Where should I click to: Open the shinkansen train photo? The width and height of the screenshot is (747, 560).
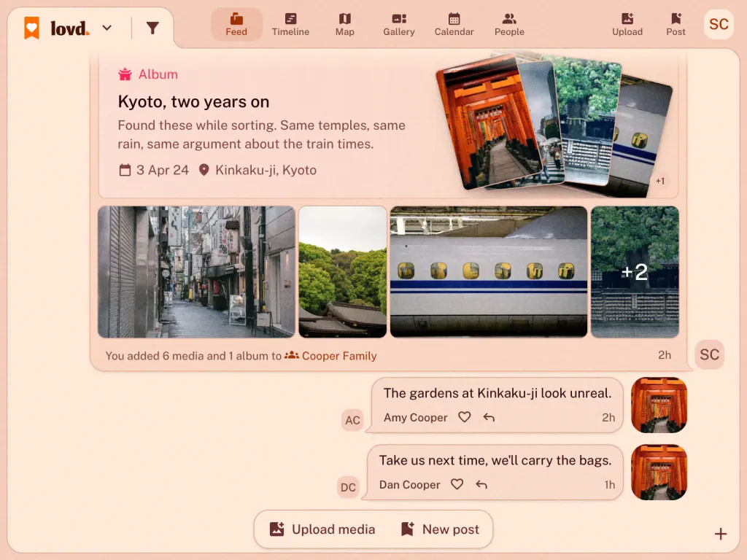(489, 272)
